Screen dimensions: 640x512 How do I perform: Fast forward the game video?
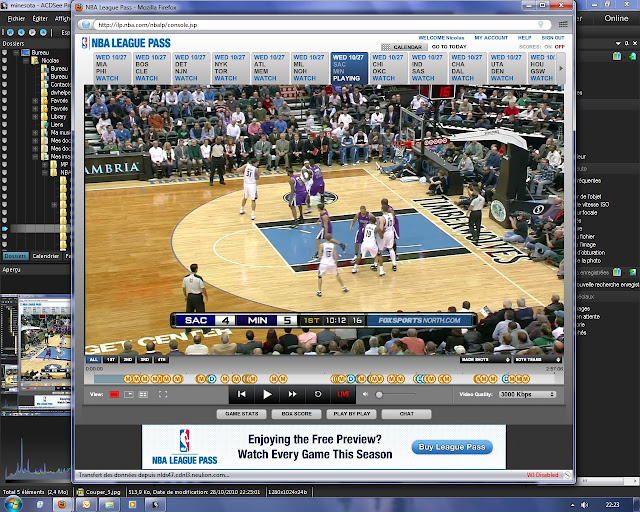click(x=292, y=394)
